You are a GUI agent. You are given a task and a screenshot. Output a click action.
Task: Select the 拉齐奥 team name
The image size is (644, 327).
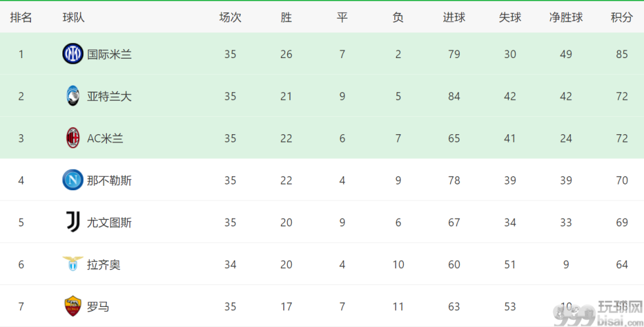coord(104,264)
